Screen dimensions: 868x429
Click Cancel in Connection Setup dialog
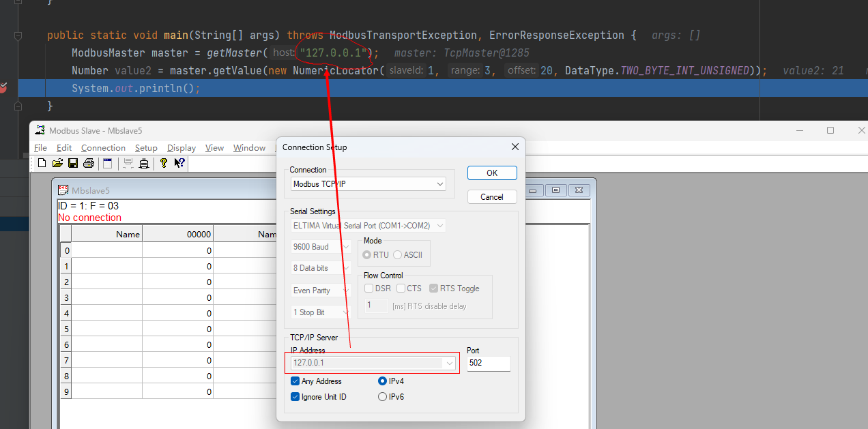492,197
